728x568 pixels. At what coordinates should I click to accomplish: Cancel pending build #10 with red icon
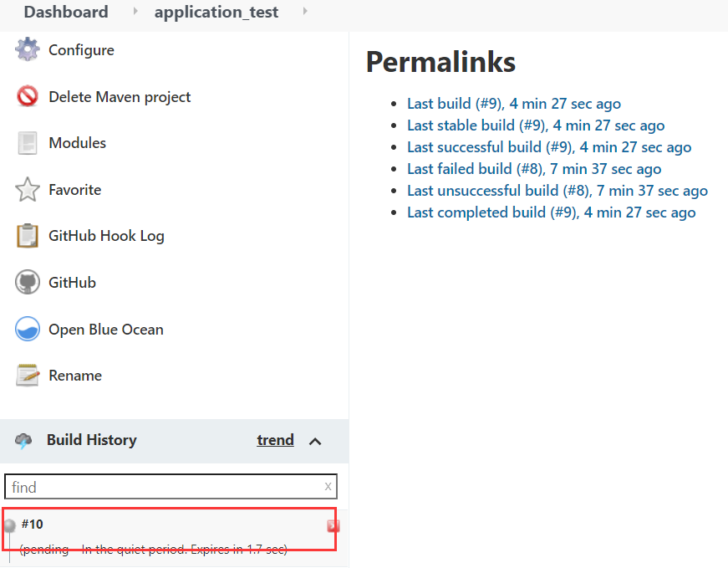tap(333, 525)
